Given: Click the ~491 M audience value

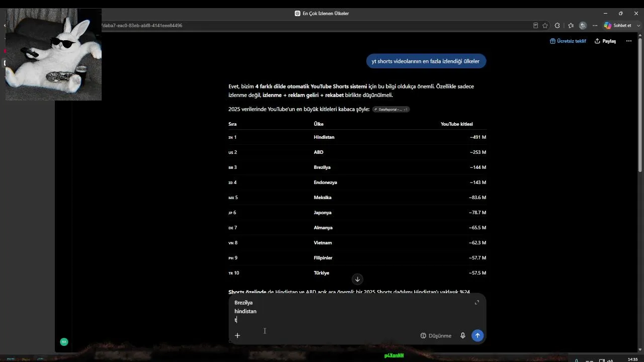Looking at the screenshot, I should point(478,137).
